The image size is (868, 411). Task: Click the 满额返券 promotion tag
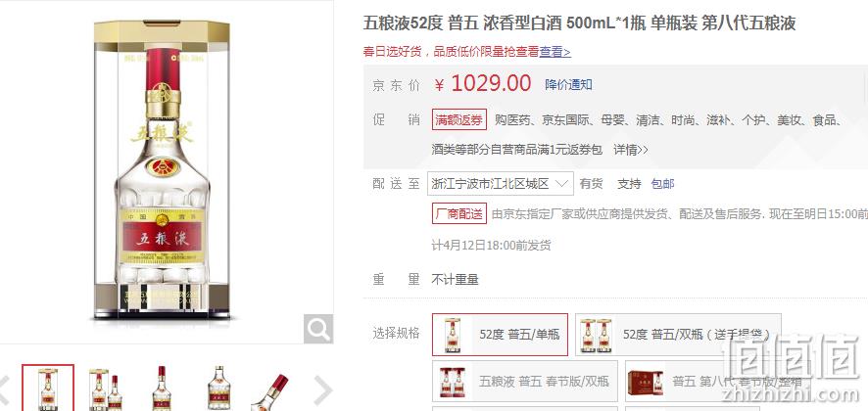458,119
